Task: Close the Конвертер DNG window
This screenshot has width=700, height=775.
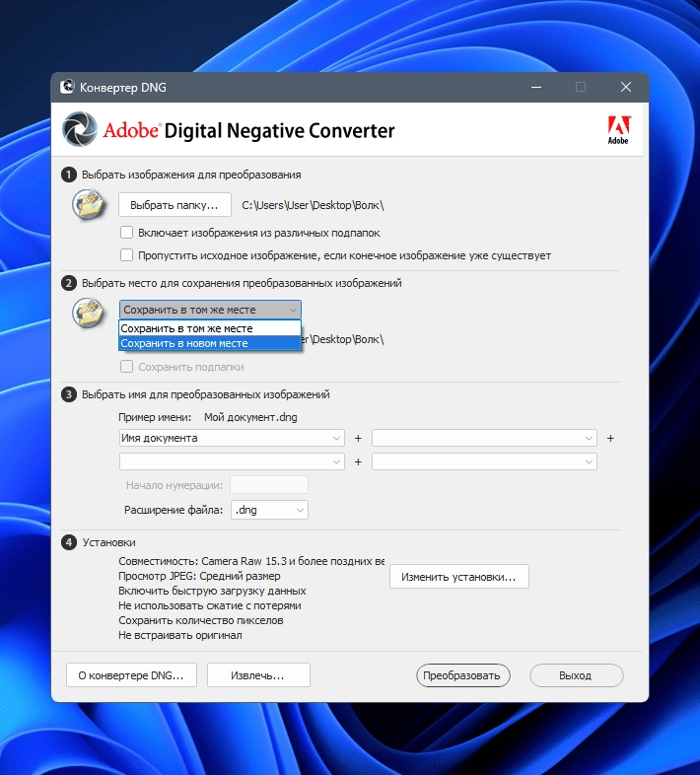Action: pos(626,87)
